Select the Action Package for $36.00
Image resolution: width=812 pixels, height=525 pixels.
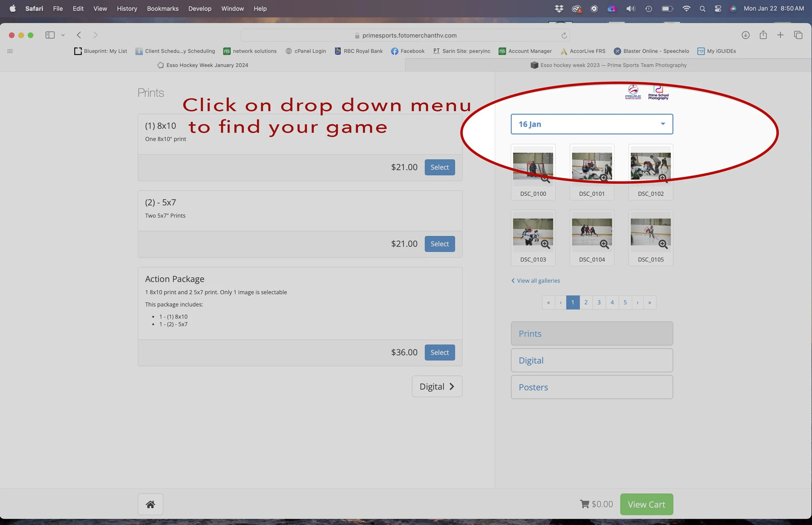click(439, 352)
